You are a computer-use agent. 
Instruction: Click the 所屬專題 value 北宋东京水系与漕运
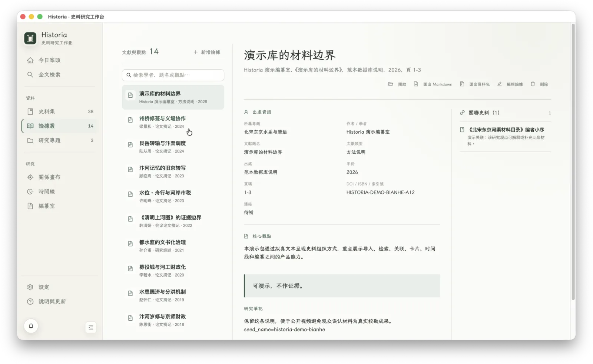[265, 132]
